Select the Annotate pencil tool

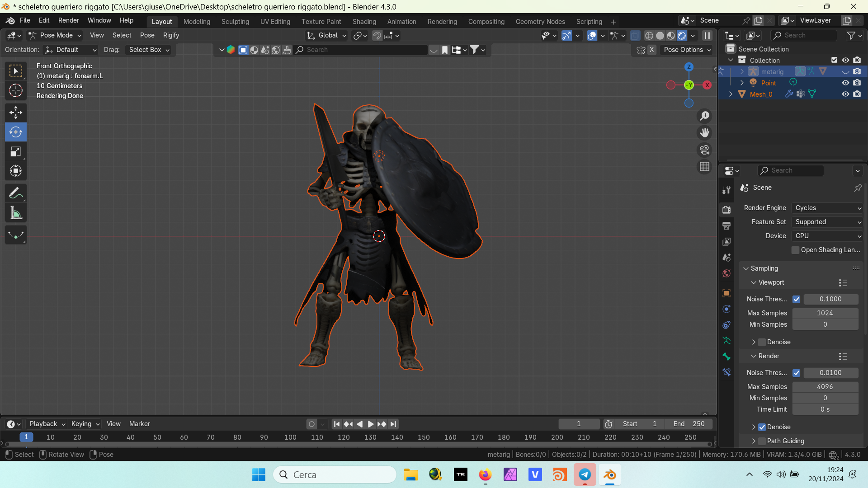coord(16,193)
